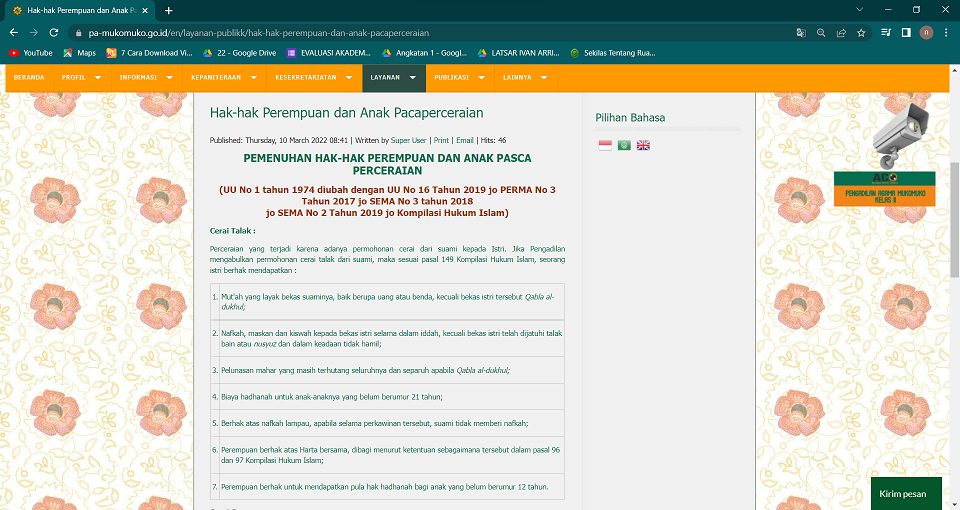This screenshot has height=510, width=960.
Task: Open the LAYANAN menu
Action: pos(385,78)
